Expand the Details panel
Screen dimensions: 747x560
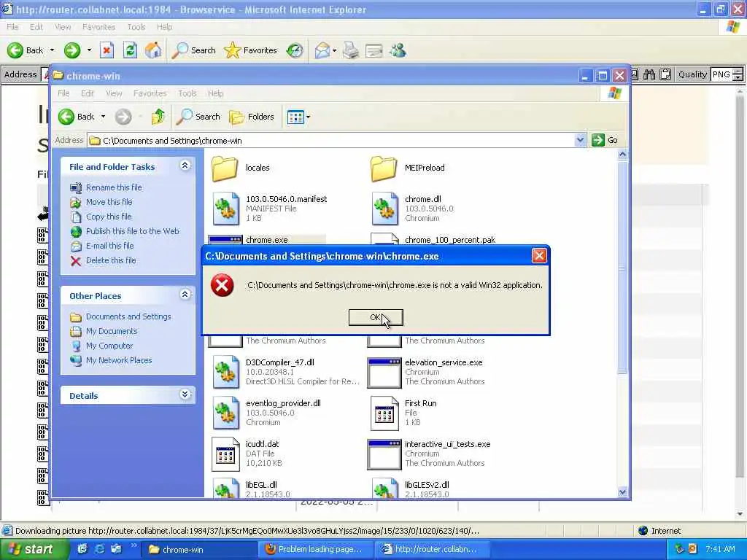185,394
